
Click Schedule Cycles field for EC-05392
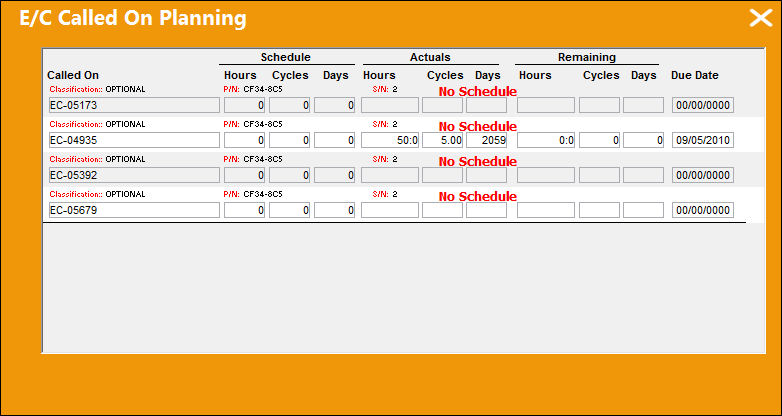click(x=289, y=175)
